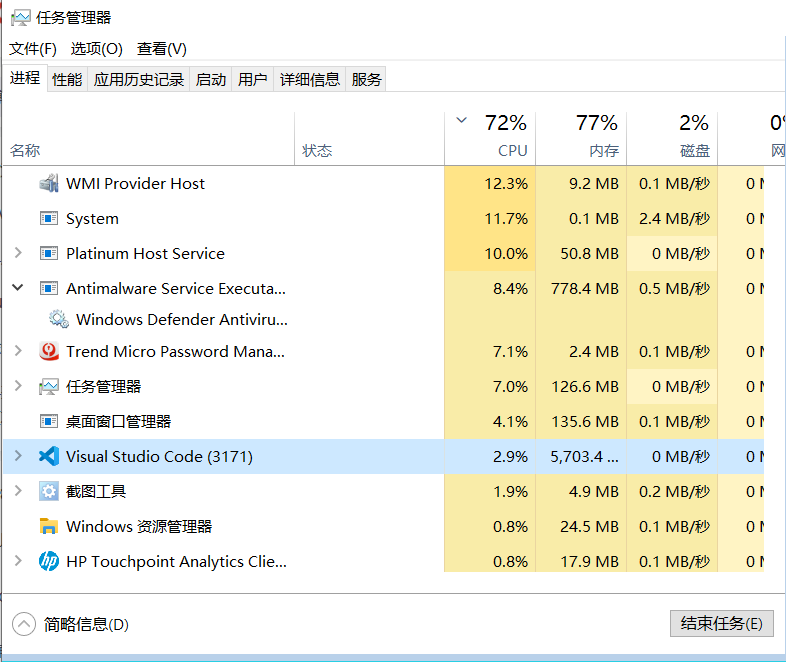Click the 24.5 MB memory cell
This screenshot has width=786, height=662.
pos(581,526)
